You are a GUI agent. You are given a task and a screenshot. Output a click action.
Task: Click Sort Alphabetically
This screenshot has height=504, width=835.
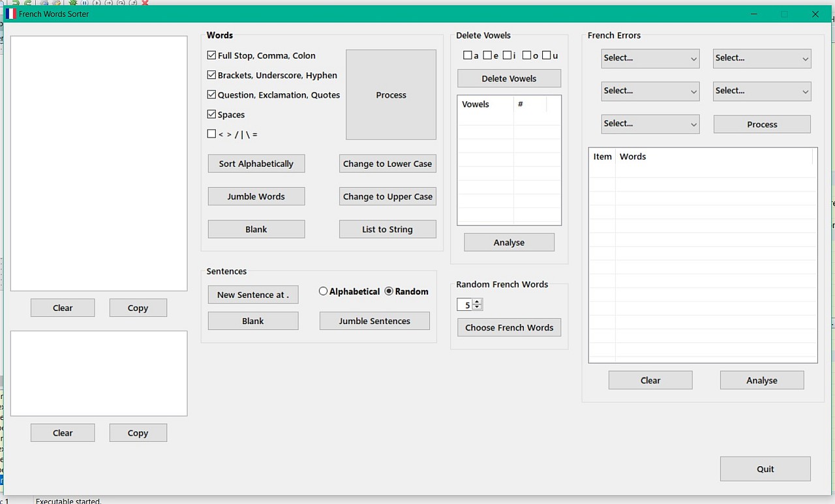(x=256, y=164)
